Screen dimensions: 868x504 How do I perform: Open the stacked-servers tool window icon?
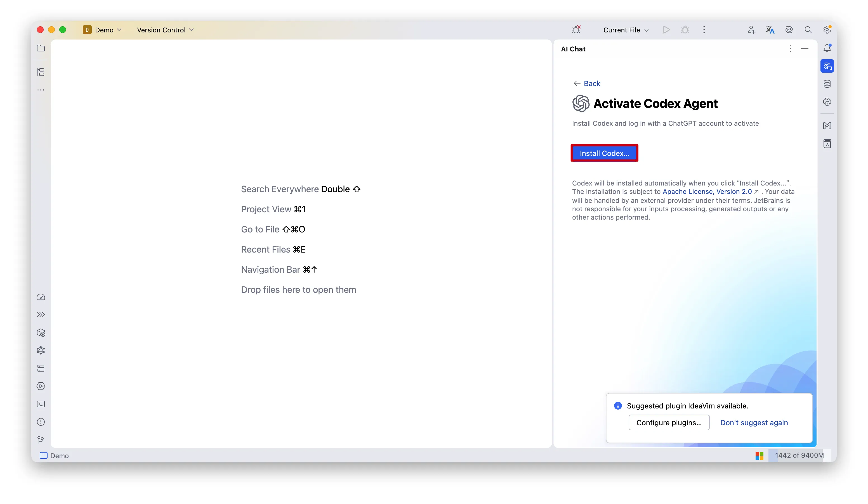pyautogui.click(x=41, y=369)
